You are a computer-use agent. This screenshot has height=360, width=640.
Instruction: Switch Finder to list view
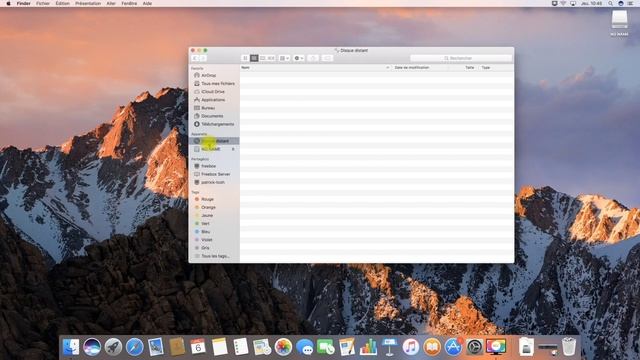[x=254, y=58]
